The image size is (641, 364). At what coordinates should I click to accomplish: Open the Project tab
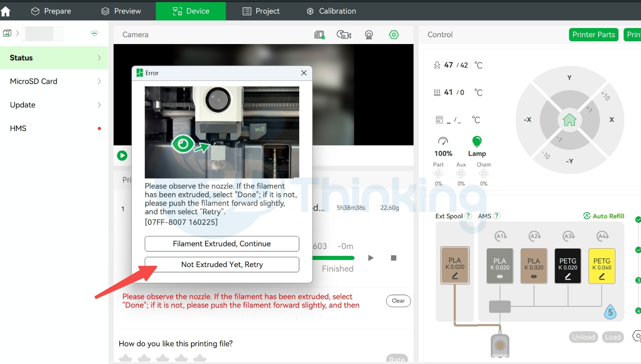261,11
